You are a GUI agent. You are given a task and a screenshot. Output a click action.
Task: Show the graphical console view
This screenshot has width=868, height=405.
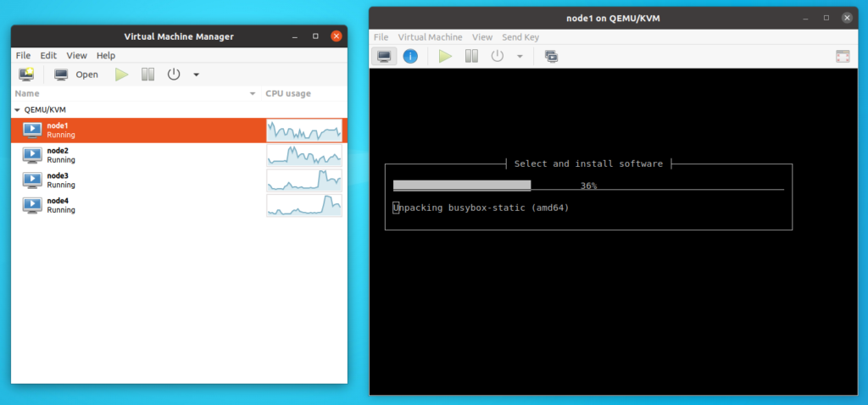click(384, 57)
